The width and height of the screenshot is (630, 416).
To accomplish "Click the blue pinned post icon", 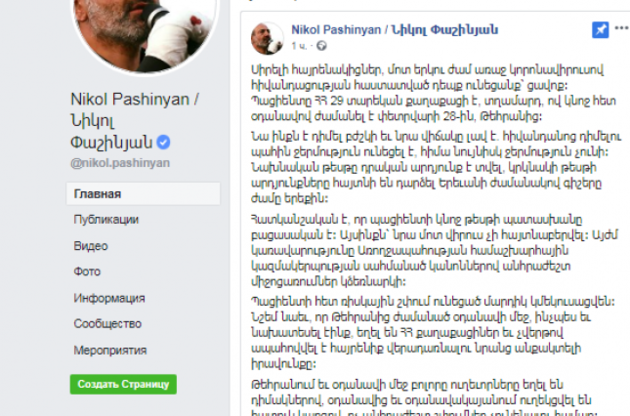I will pyautogui.click(x=600, y=30).
